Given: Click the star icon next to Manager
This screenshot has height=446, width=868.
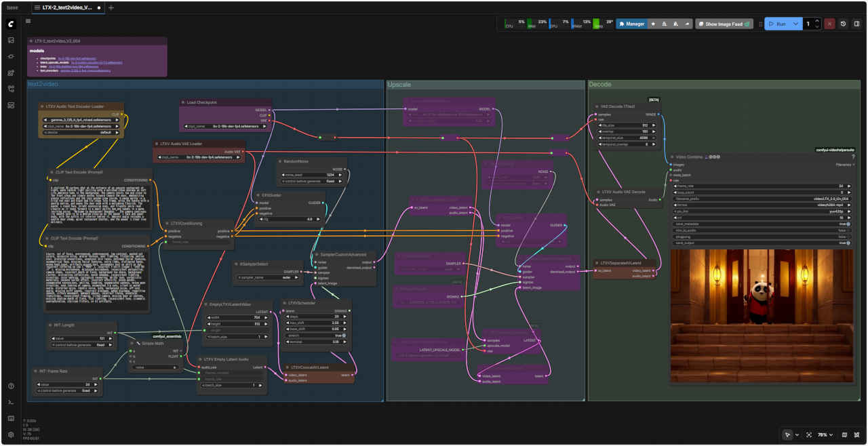Looking at the screenshot, I should pos(653,24).
